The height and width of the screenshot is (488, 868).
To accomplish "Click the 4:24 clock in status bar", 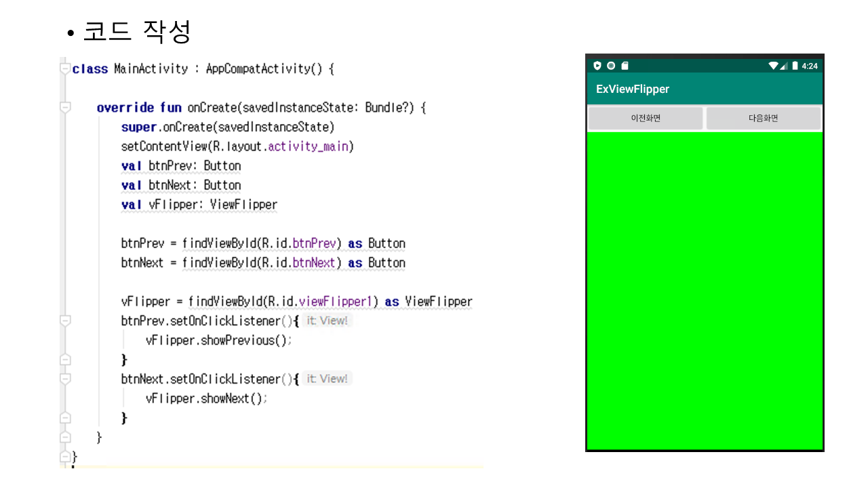I will click(810, 66).
